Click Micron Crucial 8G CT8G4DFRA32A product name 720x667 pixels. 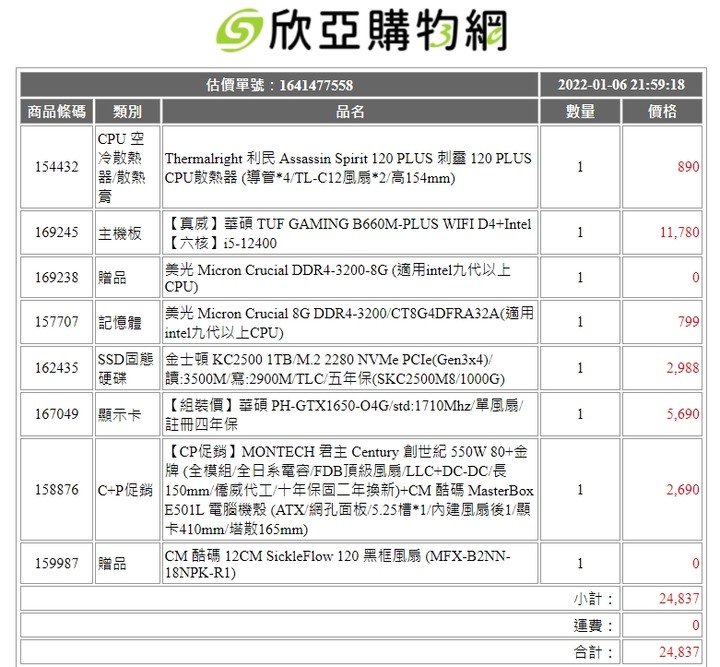[349, 323]
